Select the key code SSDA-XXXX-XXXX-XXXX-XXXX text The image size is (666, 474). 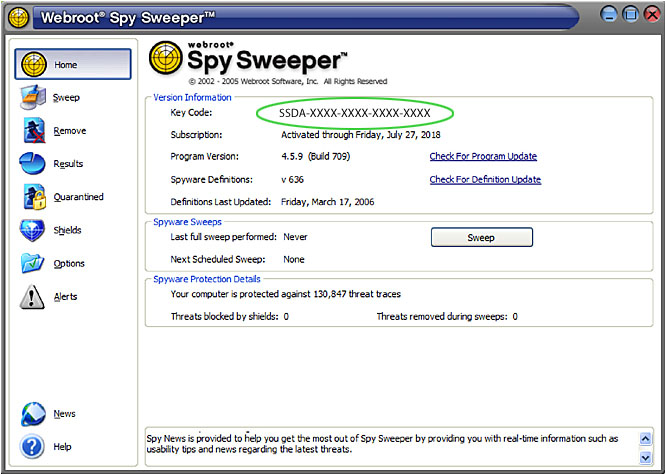tap(355, 113)
